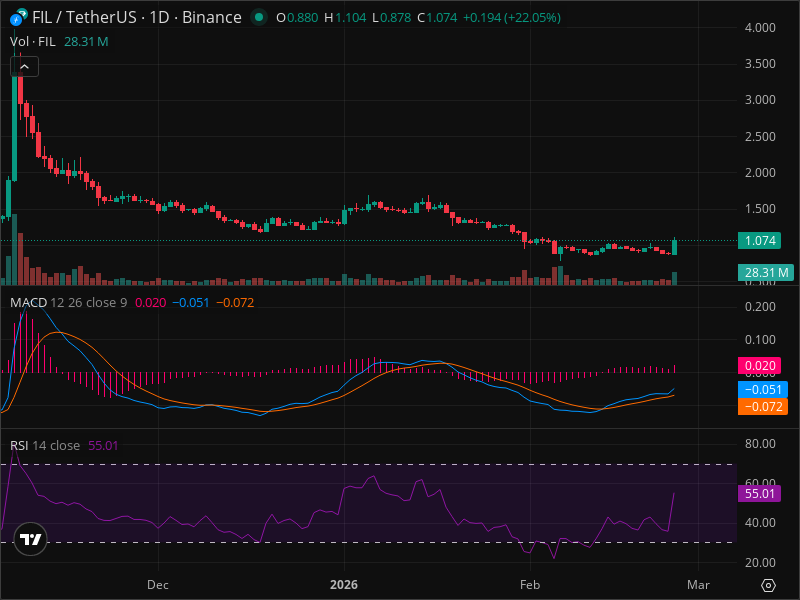The height and width of the screenshot is (600, 800).
Task: Click the Dec label on the time axis
Action: (x=158, y=585)
